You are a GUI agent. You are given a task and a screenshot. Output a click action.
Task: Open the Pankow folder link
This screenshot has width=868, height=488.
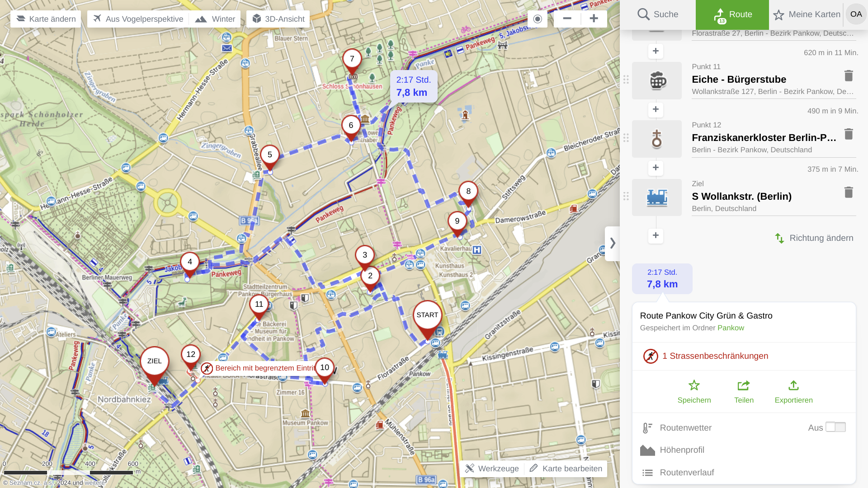[731, 328]
